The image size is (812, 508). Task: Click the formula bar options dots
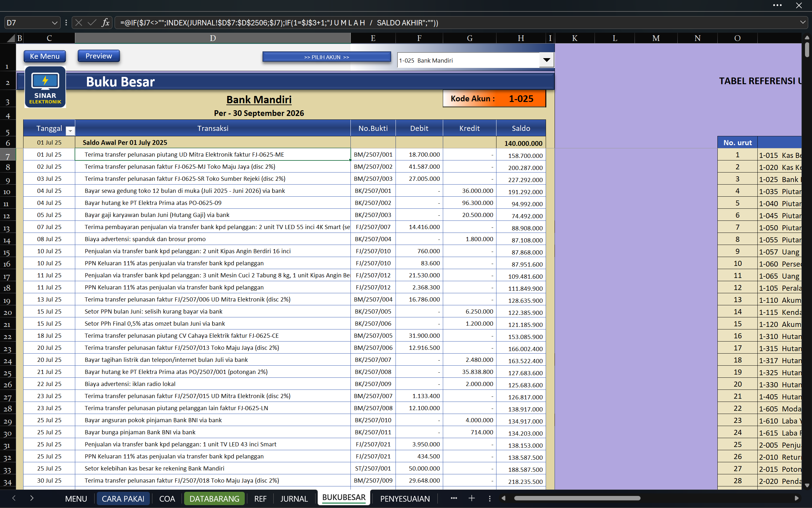coord(66,23)
